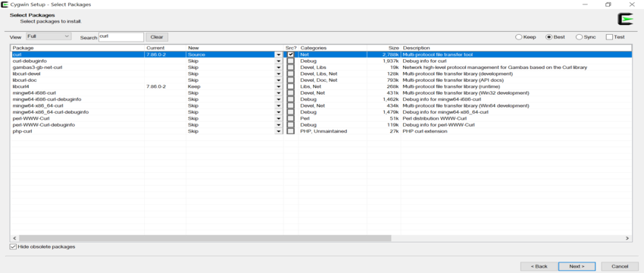Screen dimensions: 644x273
Task: Uncheck the Src checkbox for curl
Action: (x=291, y=55)
